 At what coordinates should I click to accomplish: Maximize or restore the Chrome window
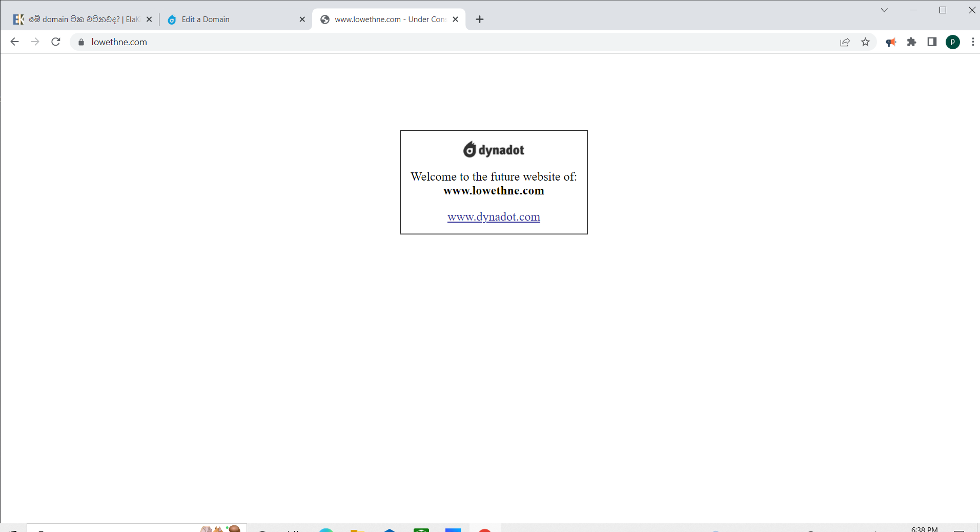point(943,10)
